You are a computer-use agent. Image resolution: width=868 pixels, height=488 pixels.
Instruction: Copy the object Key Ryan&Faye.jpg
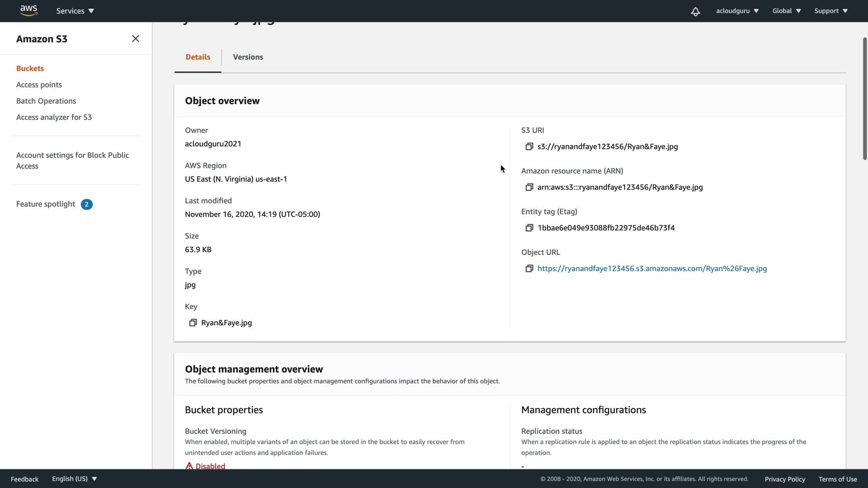(x=193, y=323)
